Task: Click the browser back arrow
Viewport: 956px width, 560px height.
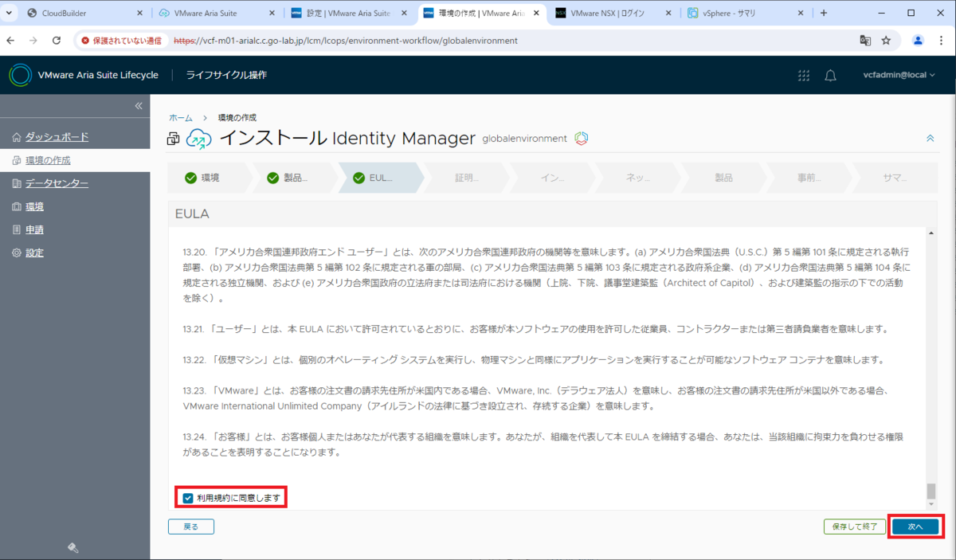Action: pyautogui.click(x=10, y=40)
